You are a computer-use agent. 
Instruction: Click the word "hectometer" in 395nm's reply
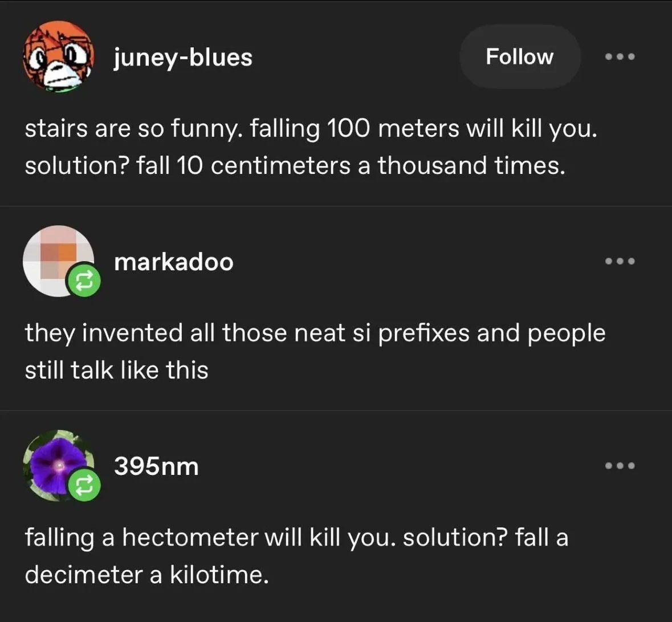coord(189,538)
